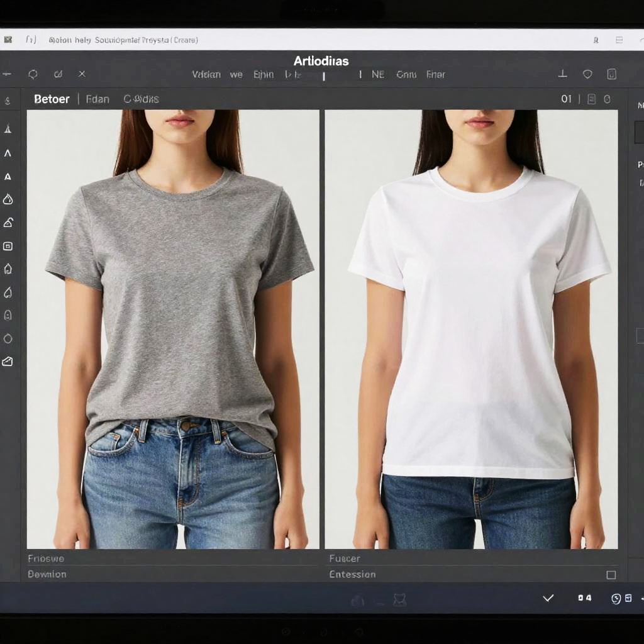This screenshot has width=644, height=644.
Task: Confirm with the checkmark icon in bottom bar
Action: coord(548,598)
